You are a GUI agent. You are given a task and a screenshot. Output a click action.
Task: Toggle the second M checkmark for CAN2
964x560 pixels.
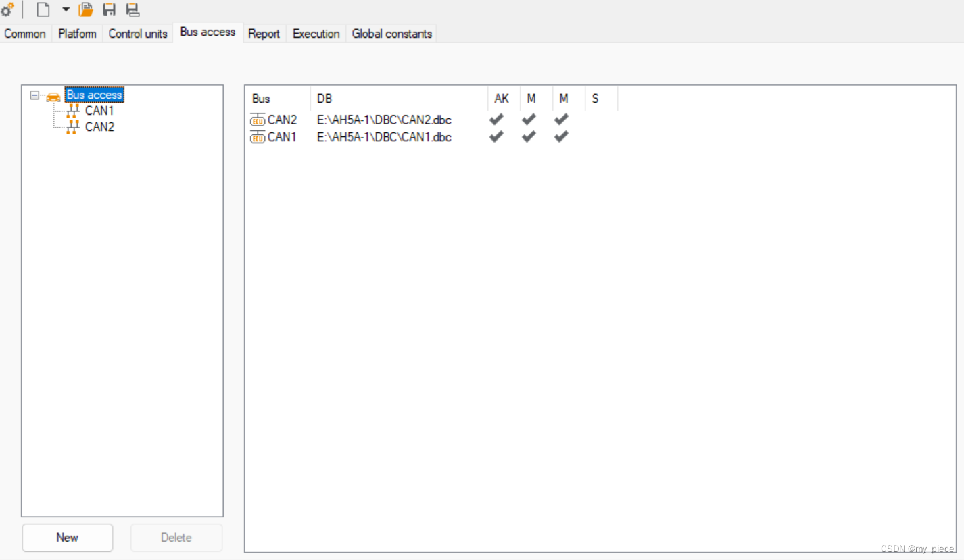point(560,119)
